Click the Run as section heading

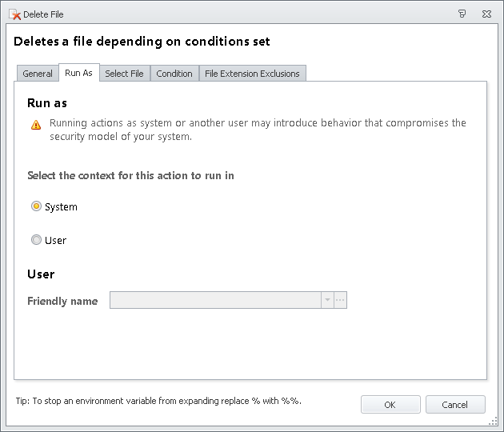click(x=47, y=103)
